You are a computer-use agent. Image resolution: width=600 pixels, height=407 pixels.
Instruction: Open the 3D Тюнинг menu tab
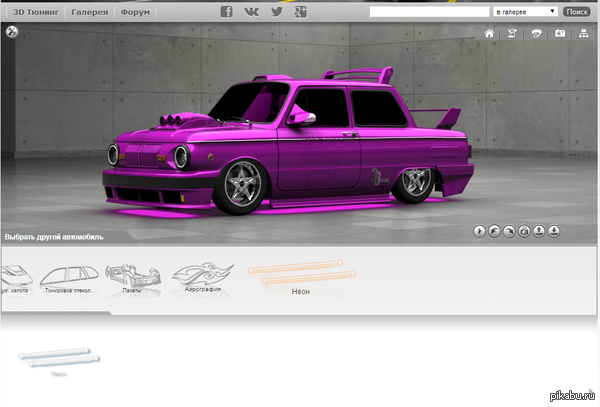[33, 12]
